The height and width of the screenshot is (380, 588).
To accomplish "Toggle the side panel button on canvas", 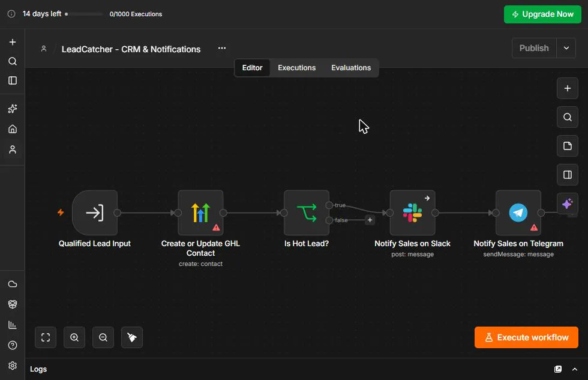I will 568,175.
